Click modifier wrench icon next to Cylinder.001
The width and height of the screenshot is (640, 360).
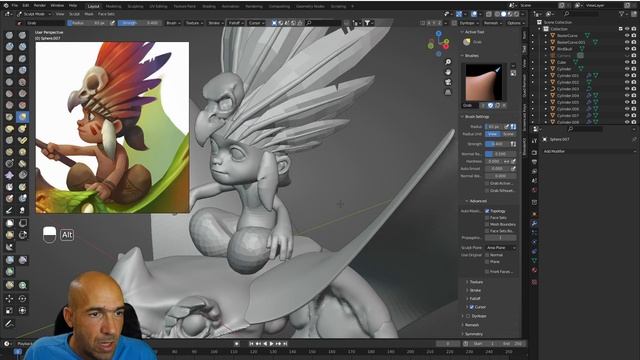click(x=589, y=76)
